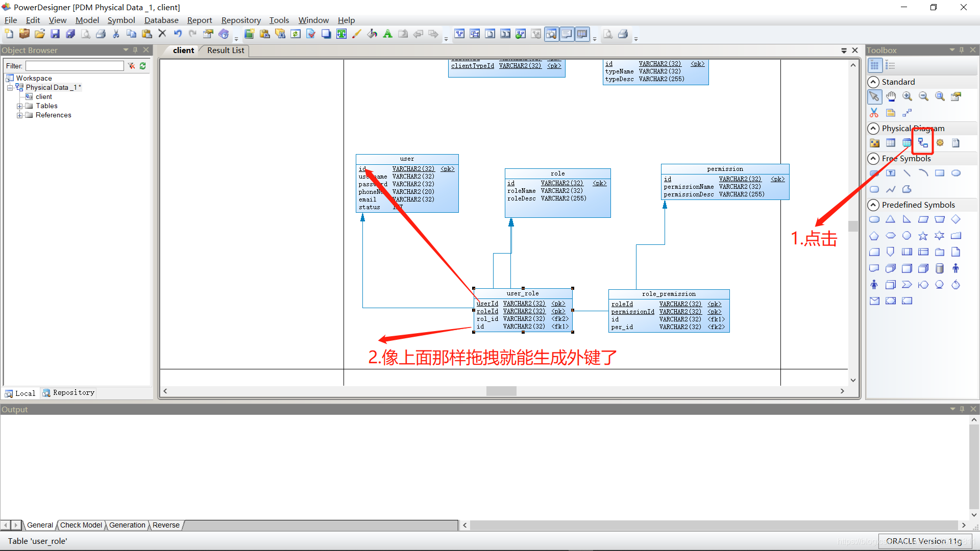Collapse the Physical Data _1 node
The width and height of the screenshot is (980, 551).
(x=10, y=88)
